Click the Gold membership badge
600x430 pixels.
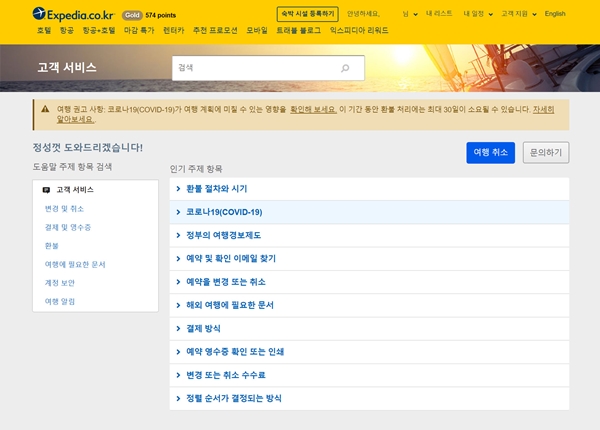(x=132, y=14)
